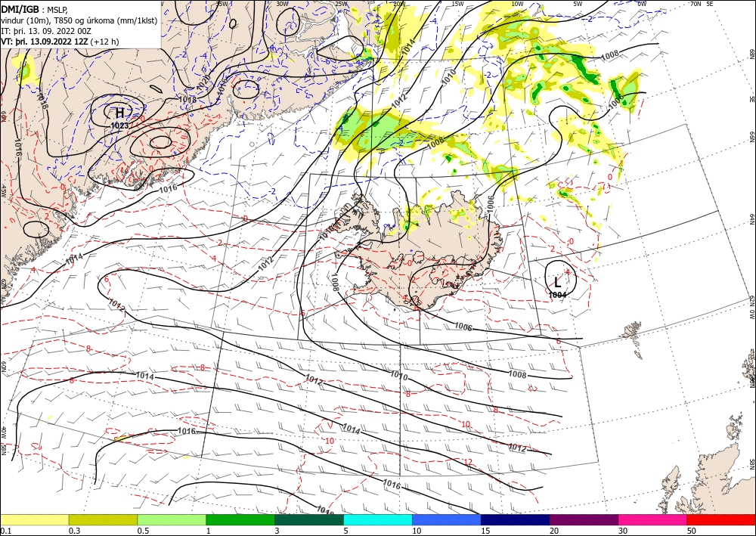
Task: Click the 30W longitude label
Action: click(283, 3)
